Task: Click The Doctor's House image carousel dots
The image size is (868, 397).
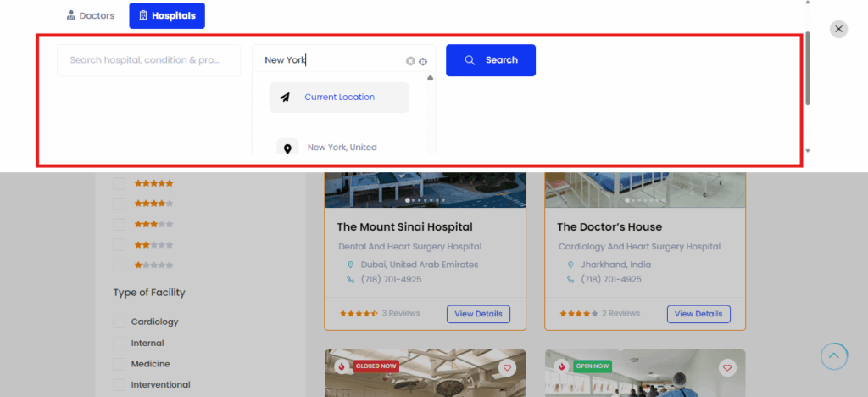Action: pyautogui.click(x=645, y=200)
